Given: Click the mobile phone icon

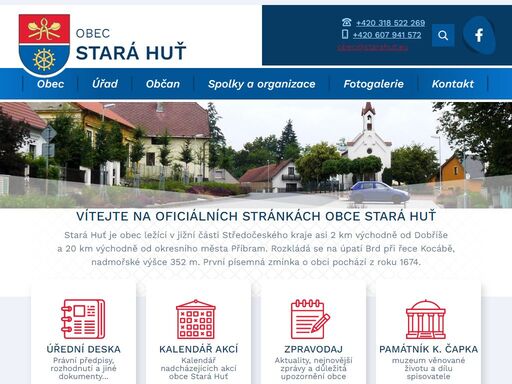Looking at the screenshot, I should 345,34.
